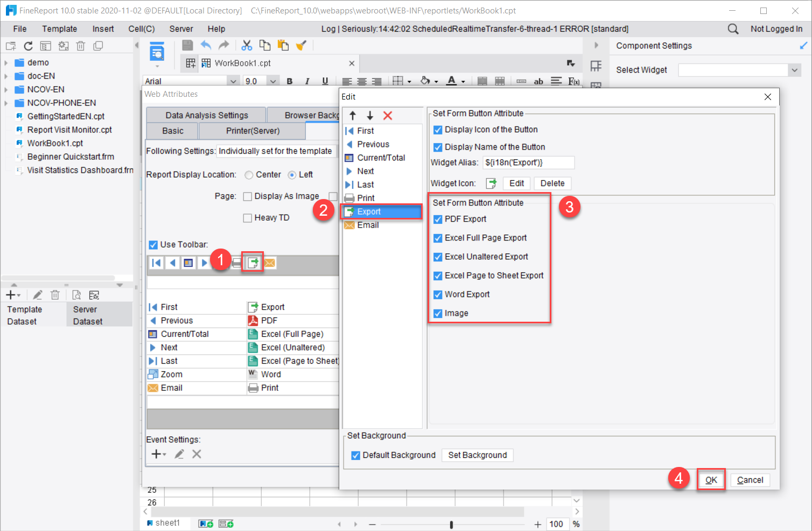The height and width of the screenshot is (531, 812).
Task: Click the First page icon in Use Toolbar strip
Action: coord(156,263)
